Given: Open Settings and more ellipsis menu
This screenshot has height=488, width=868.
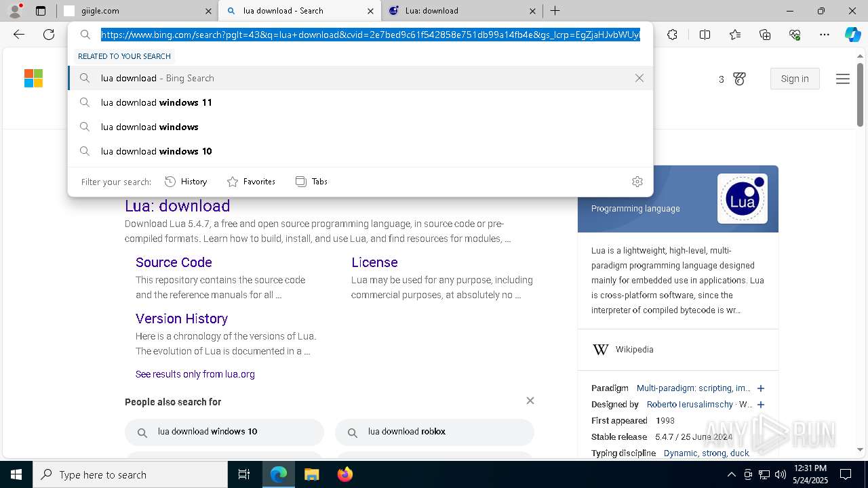Looking at the screenshot, I should [x=825, y=35].
